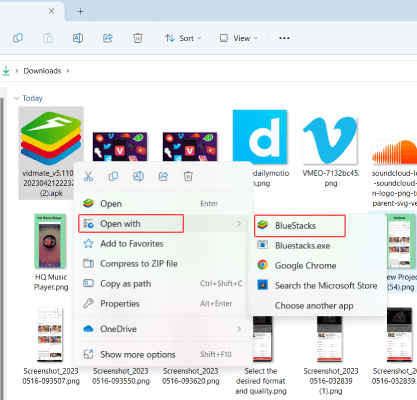Select the dailymotion png thumbnail
The width and height of the screenshot is (417, 400).
pyautogui.click(x=260, y=137)
